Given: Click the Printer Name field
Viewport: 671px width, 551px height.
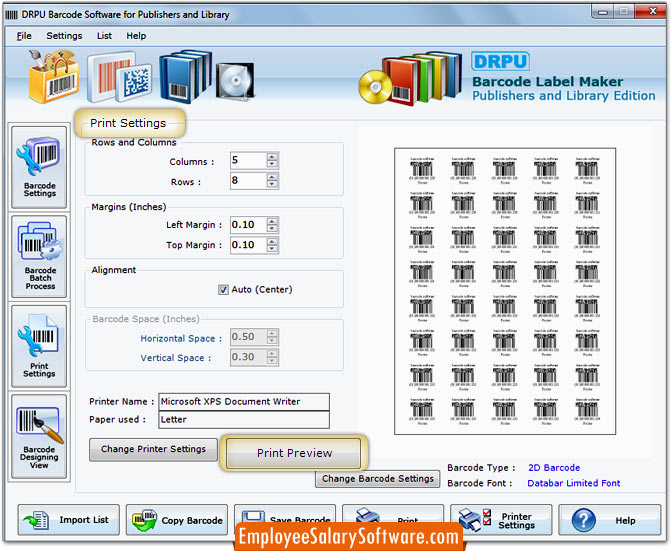Looking at the screenshot, I should 244,402.
